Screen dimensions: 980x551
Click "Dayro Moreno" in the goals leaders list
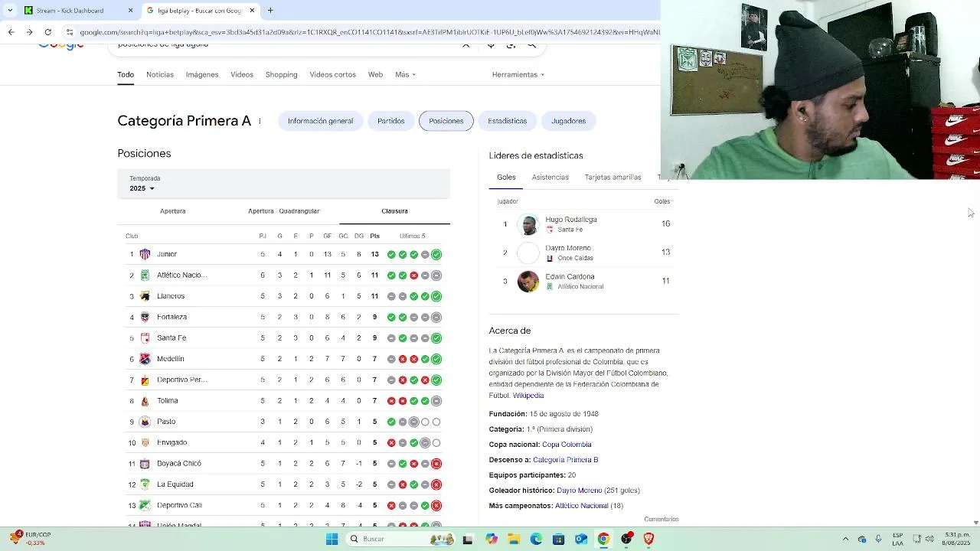pyautogui.click(x=568, y=248)
